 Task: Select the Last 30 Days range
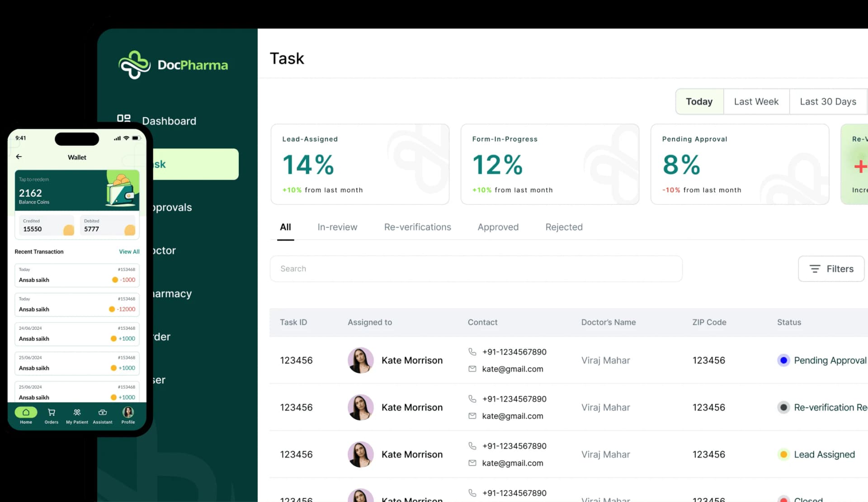[828, 101]
